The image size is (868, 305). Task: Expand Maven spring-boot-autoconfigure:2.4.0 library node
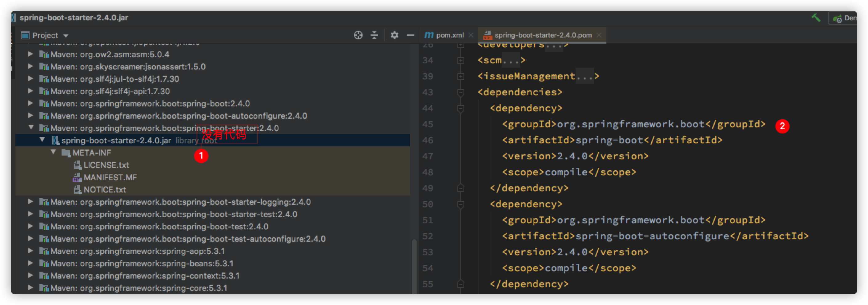tap(31, 116)
